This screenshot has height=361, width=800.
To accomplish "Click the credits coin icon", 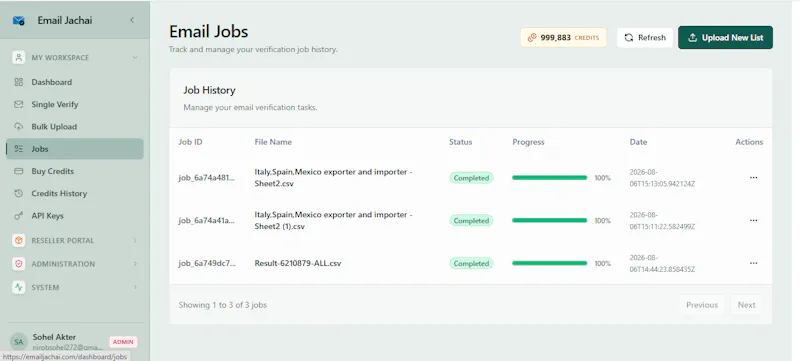I will (x=532, y=38).
